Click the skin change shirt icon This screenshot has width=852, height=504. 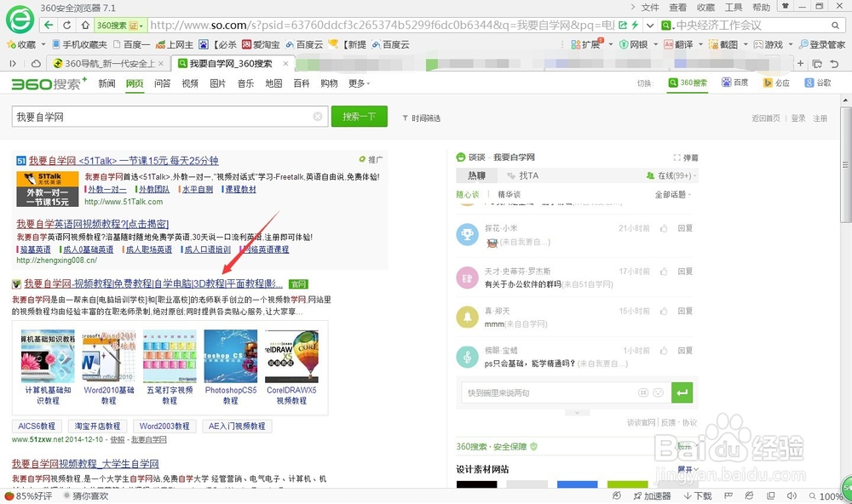click(x=785, y=7)
